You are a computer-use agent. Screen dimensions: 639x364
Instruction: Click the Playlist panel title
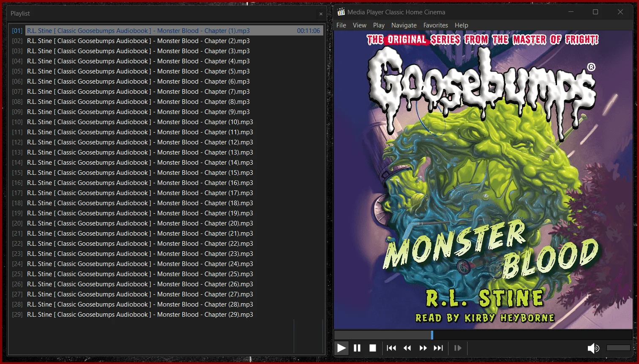(20, 14)
